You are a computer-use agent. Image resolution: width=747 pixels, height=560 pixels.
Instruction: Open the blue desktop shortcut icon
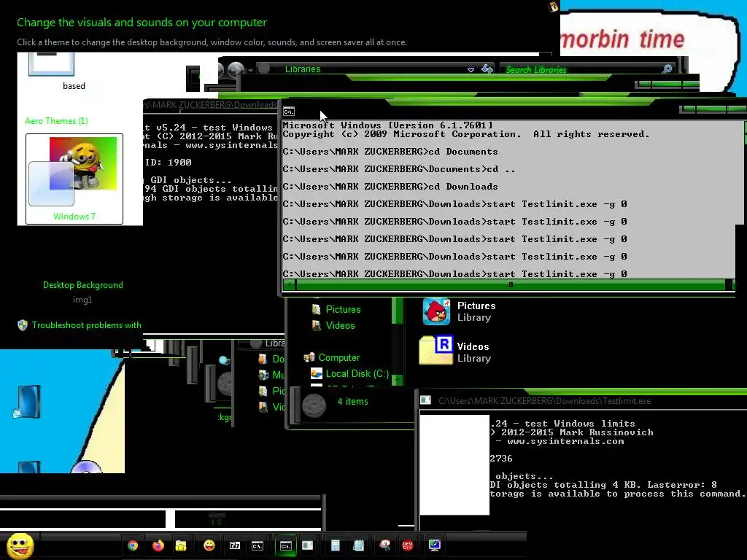click(27, 402)
